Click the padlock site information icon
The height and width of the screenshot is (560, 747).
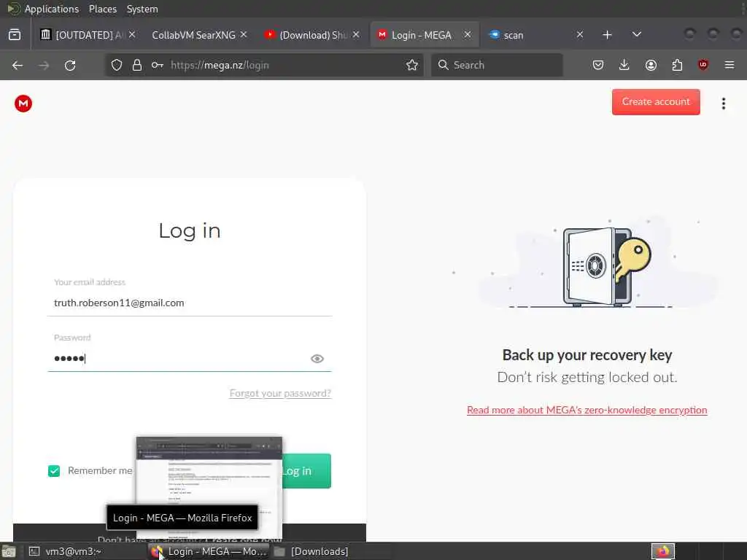pos(137,65)
